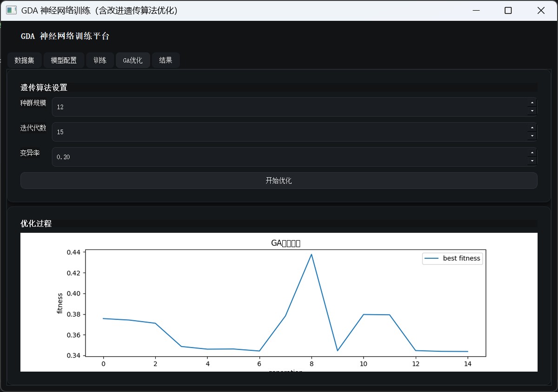Go to the 结果 tab
This screenshot has height=392, width=558.
pyautogui.click(x=166, y=60)
